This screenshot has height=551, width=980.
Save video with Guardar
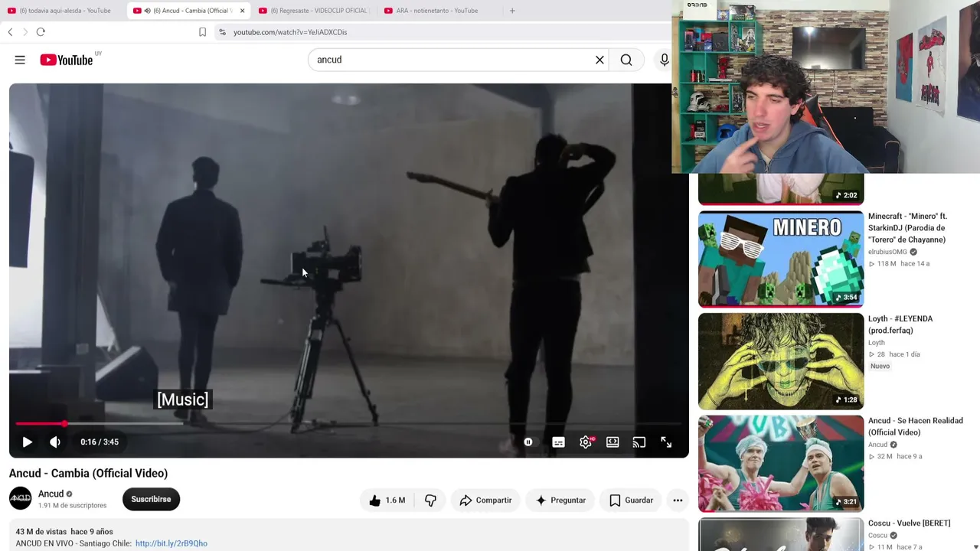pos(632,500)
